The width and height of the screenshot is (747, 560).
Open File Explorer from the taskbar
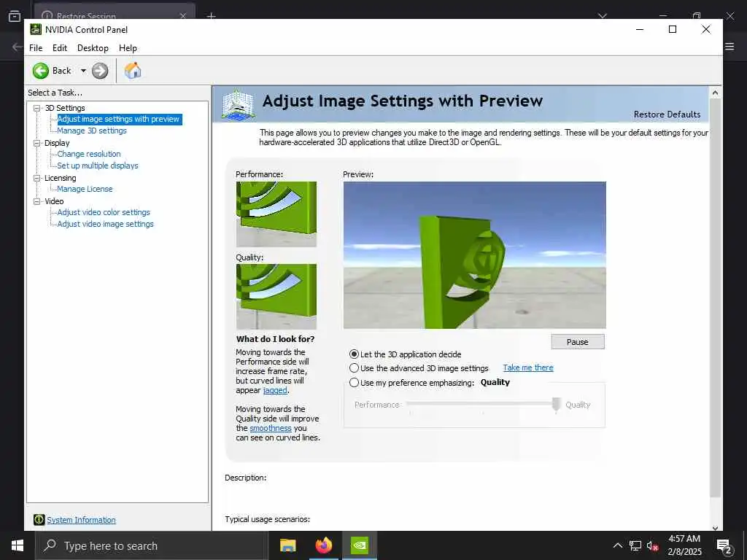(287, 545)
